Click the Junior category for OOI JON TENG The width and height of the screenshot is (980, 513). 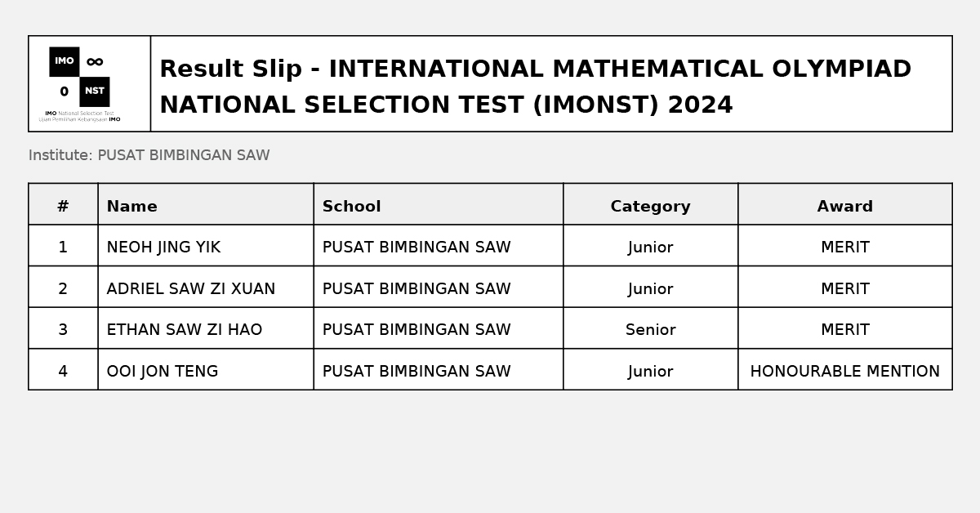tap(650, 372)
